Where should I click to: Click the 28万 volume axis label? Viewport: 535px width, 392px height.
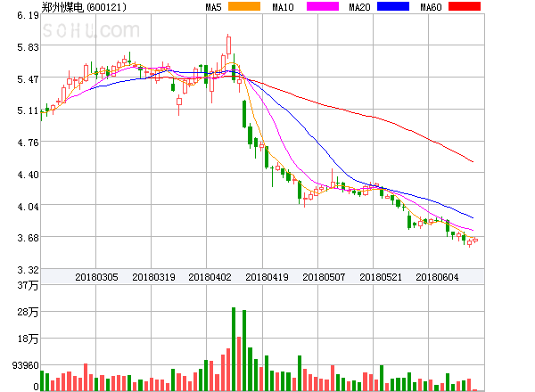point(28,312)
